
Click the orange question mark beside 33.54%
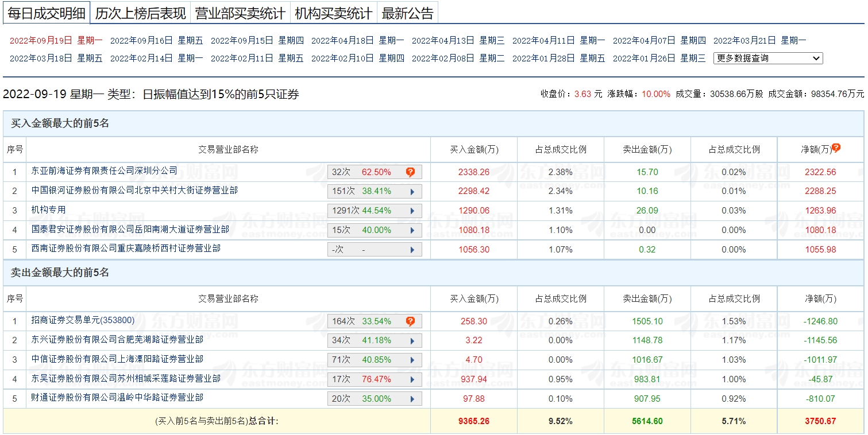coord(410,321)
